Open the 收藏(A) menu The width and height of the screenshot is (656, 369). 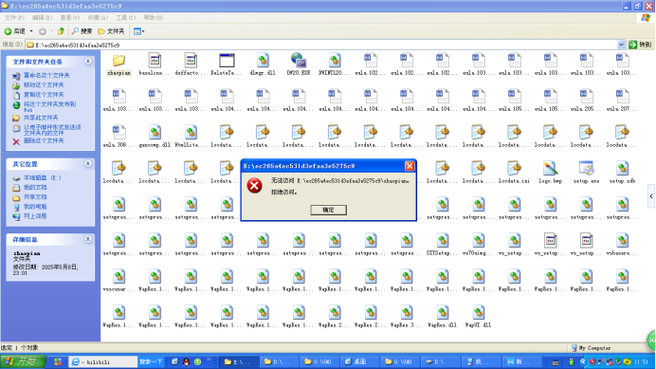pos(97,18)
